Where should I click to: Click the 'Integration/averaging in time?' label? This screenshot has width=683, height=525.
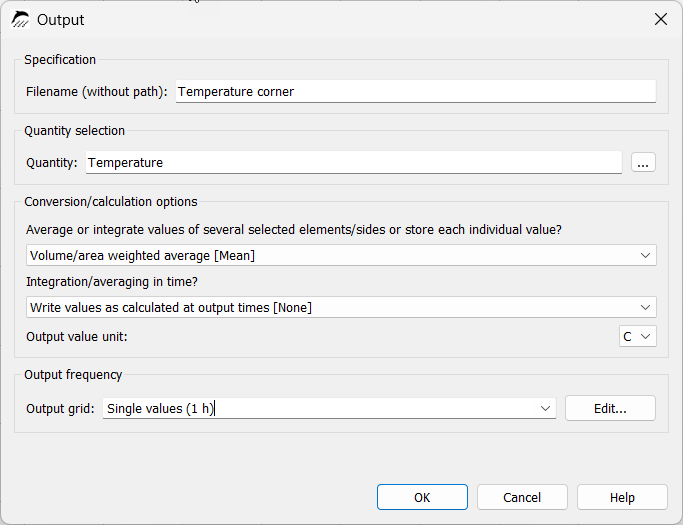(112, 282)
